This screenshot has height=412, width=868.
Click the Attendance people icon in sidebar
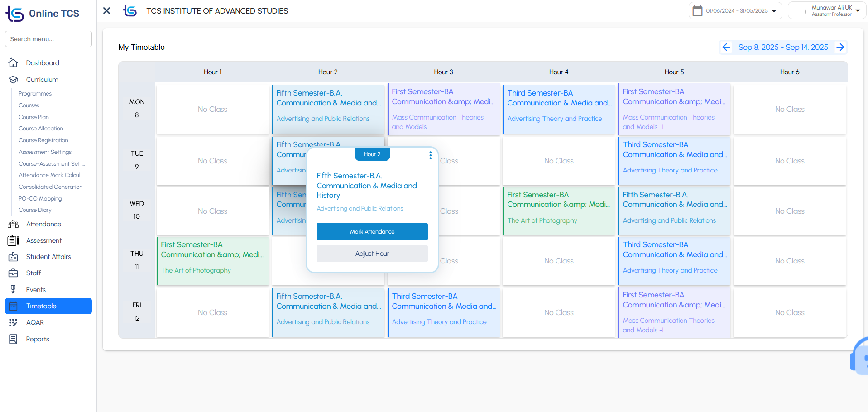[14, 224]
